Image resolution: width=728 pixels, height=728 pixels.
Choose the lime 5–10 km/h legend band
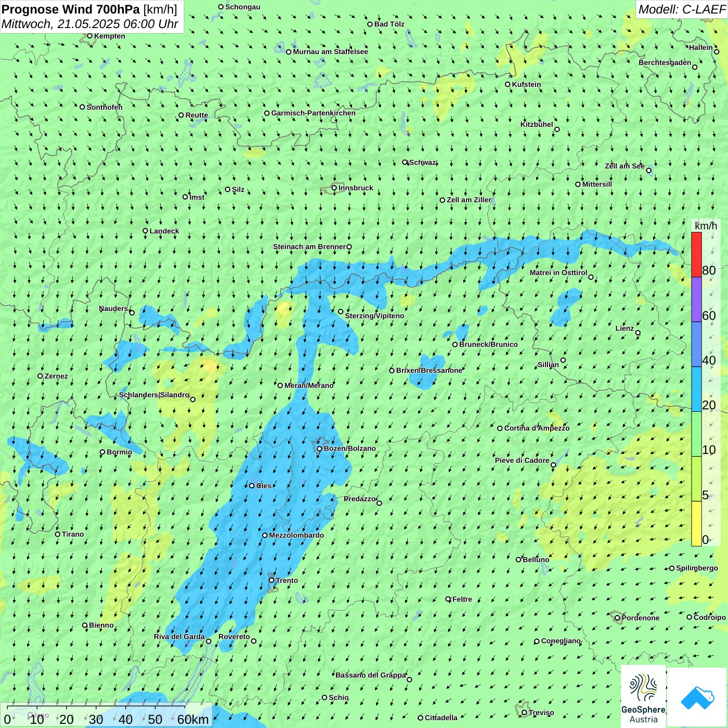[x=696, y=479]
